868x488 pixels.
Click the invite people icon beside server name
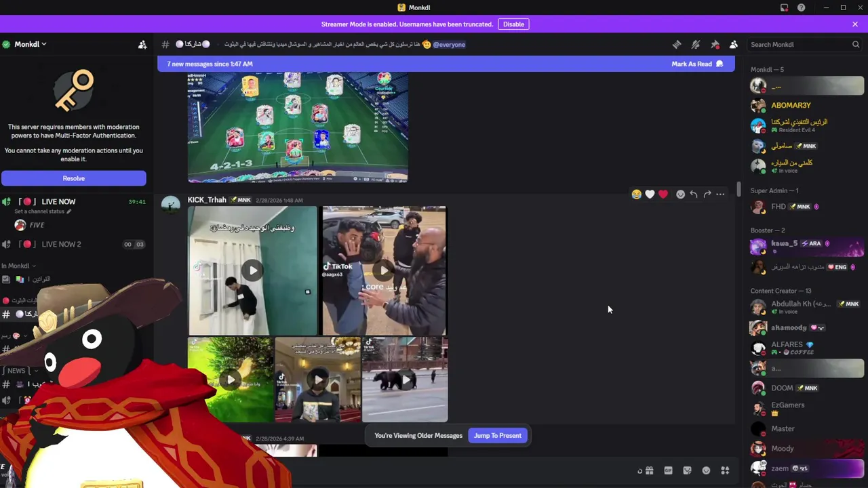[x=142, y=45]
